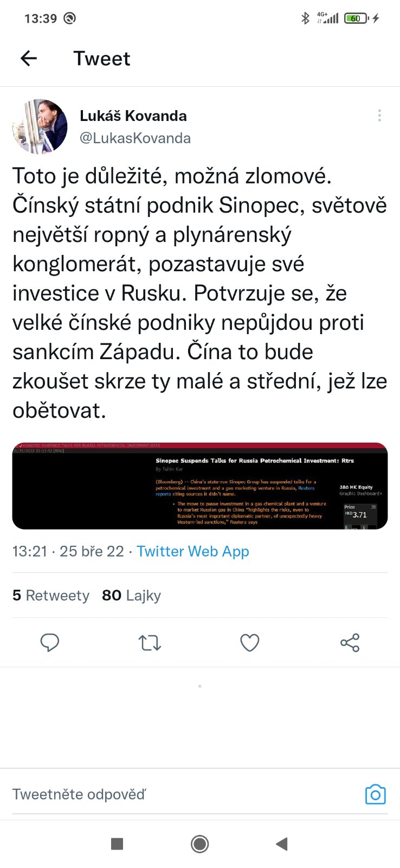
Task: View the 80 Lajky list
Action: 131,595
